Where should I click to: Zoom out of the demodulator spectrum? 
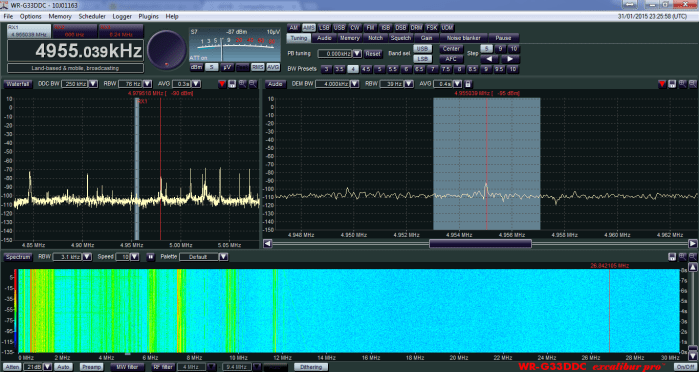coord(693,84)
